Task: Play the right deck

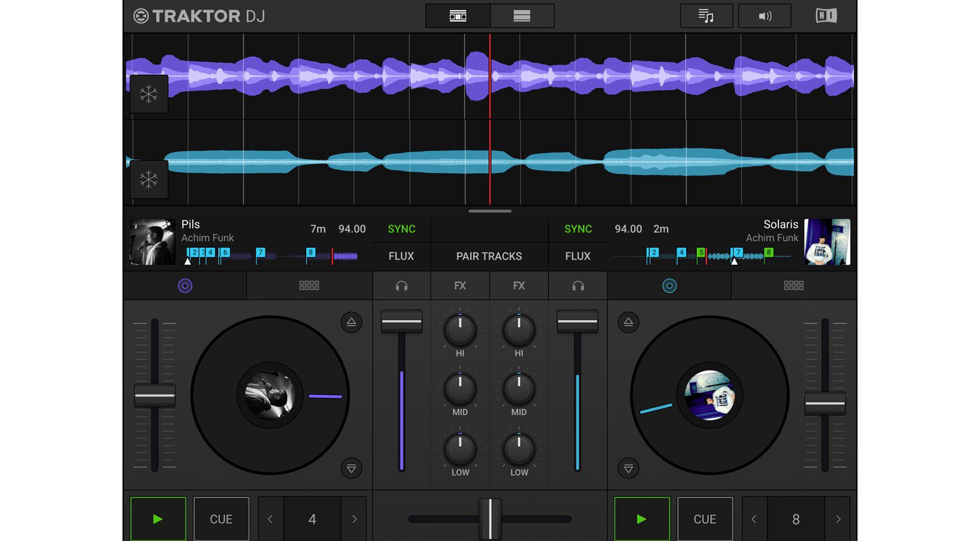Action: (x=642, y=519)
